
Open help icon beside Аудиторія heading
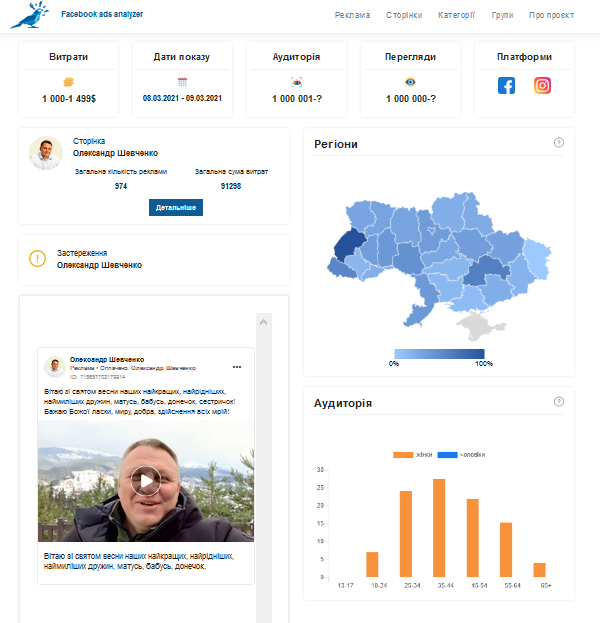tap(559, 402)
